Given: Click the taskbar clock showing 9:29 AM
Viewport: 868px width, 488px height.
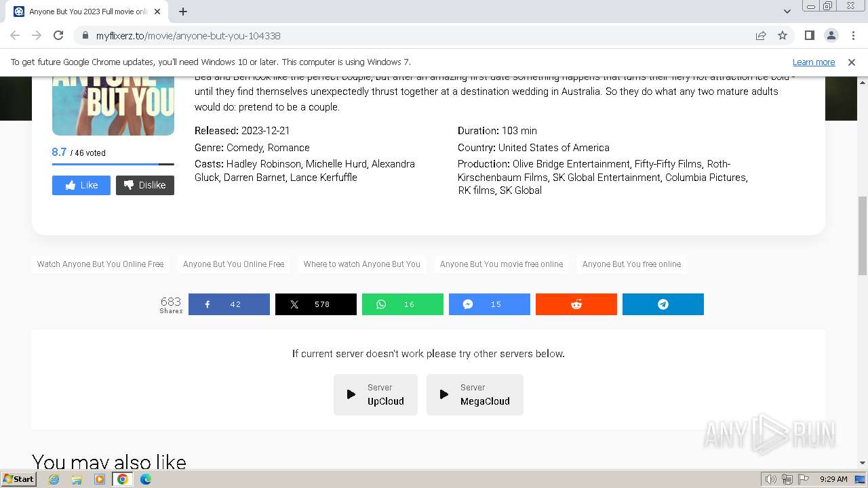Looking at the screenshot, I should point(833,479).
